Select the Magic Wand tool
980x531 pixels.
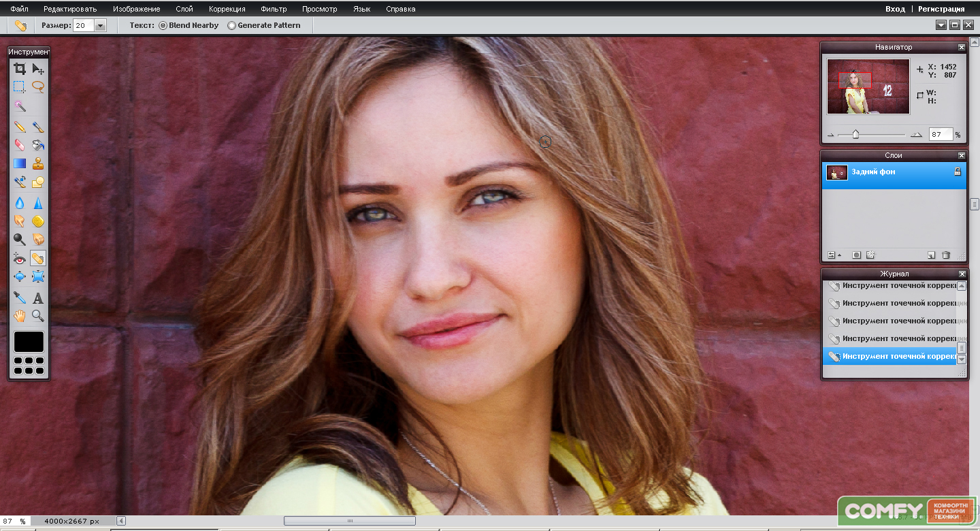click(20, 106)
